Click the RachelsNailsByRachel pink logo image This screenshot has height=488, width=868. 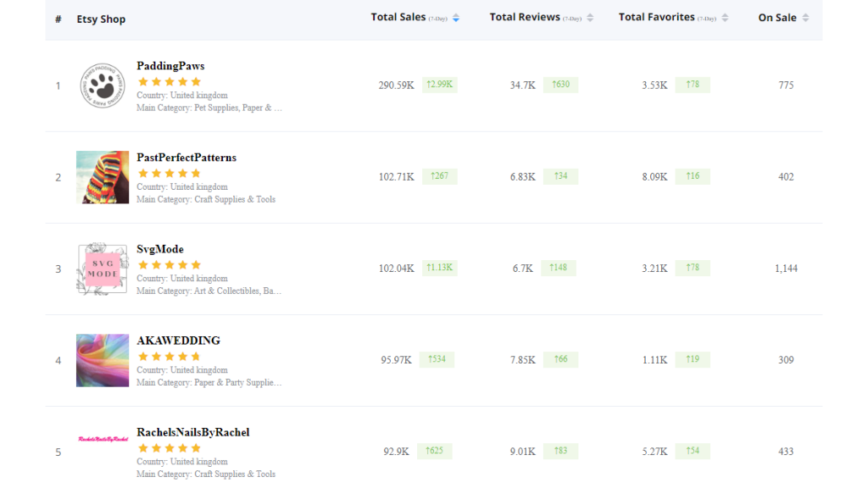click(x=103, y=439)
